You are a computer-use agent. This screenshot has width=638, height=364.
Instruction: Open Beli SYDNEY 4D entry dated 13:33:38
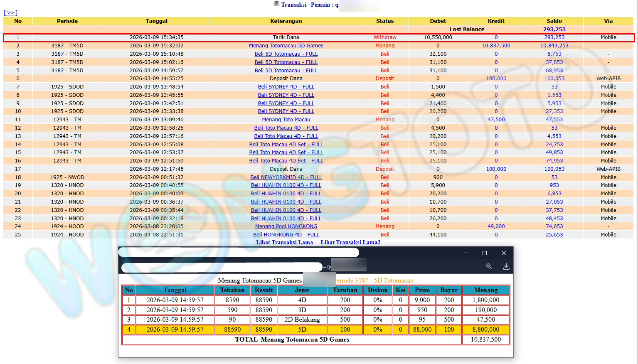[286, 111]
